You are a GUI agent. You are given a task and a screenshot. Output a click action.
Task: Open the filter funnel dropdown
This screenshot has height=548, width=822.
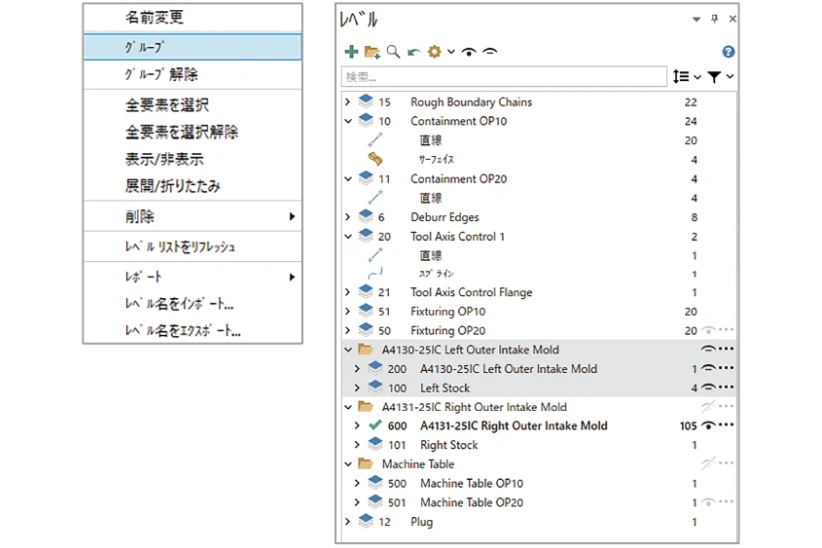[720, 77]
